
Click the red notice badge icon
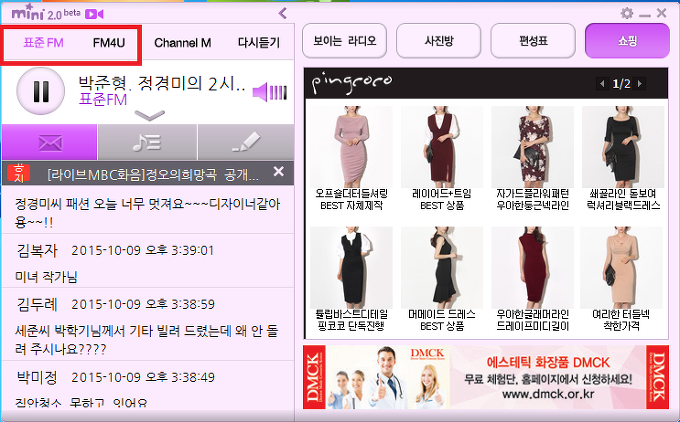[x=19, y=173]
